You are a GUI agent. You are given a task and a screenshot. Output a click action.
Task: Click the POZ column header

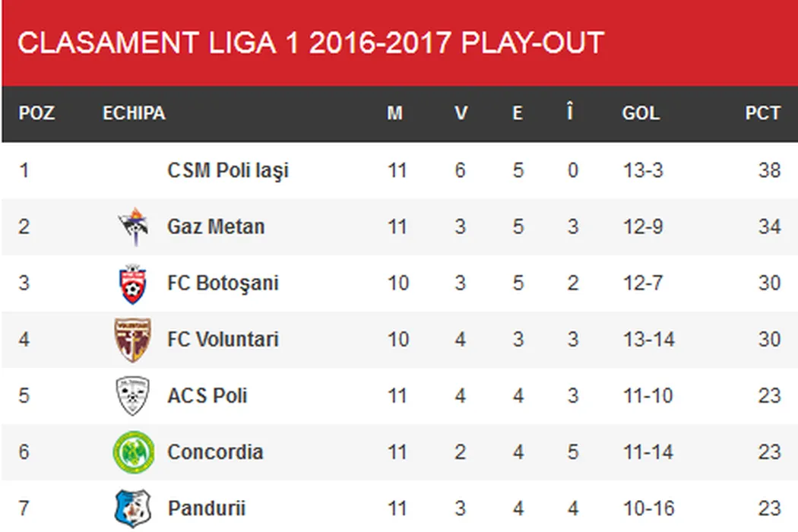(36, 113)
